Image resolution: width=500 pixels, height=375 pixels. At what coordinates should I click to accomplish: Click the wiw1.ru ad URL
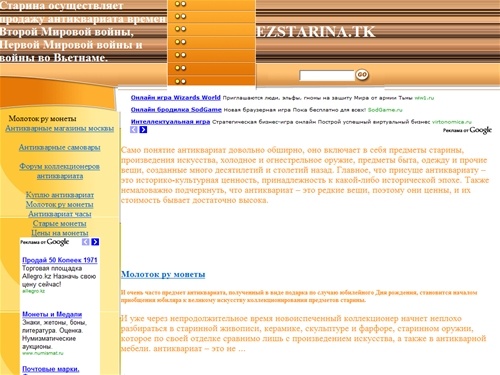click(424, 98)
